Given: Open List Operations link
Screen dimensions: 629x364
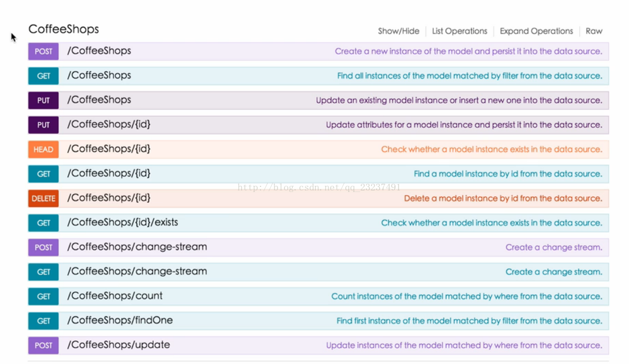Looking at the screenshot, I should [x=460, y=31].
